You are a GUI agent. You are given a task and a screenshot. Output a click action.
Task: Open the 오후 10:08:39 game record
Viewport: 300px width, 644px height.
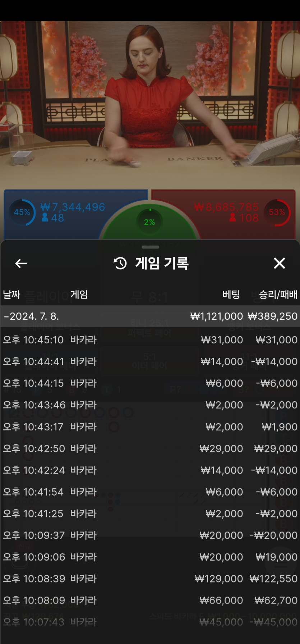[x=150, y=579]
